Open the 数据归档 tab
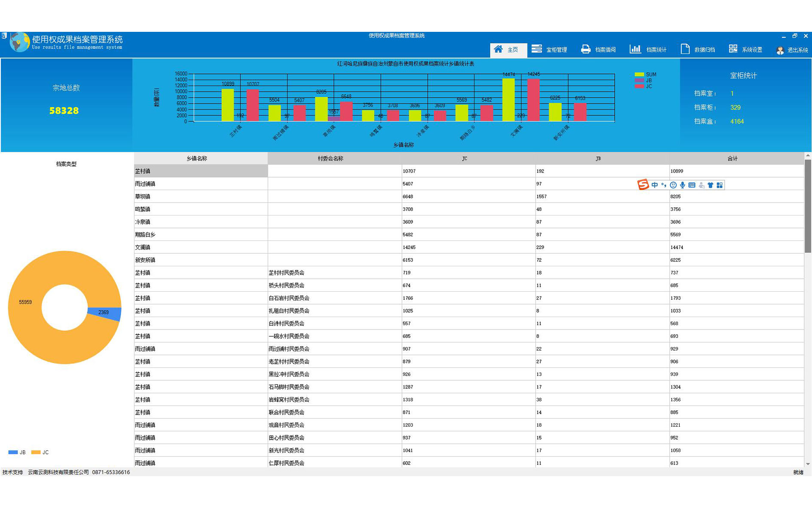The width and height of the screenshot is (812, 508). tap(698, 50)
